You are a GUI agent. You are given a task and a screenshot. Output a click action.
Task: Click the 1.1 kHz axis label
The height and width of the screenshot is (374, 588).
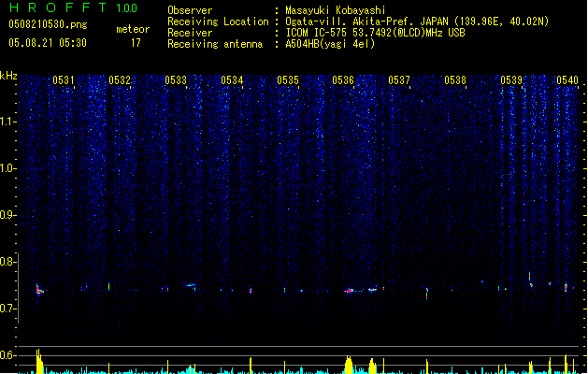point(8,122)
